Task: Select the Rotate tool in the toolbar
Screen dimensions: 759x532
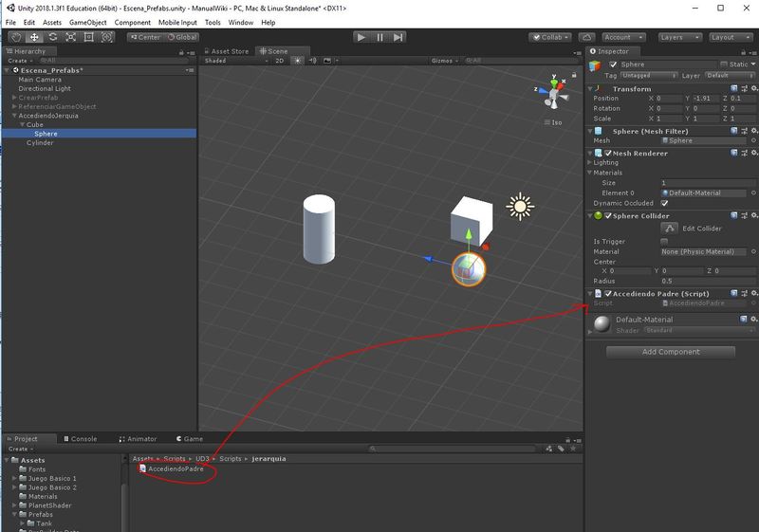Action: [x=53, y=37]
